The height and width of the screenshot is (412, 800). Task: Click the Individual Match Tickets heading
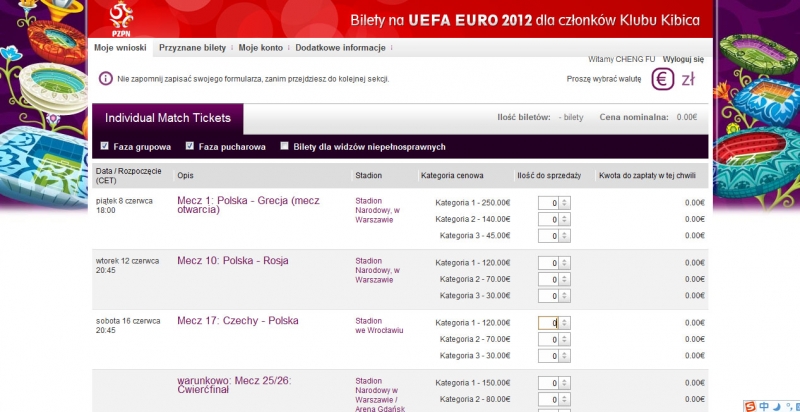coord(168,118)
